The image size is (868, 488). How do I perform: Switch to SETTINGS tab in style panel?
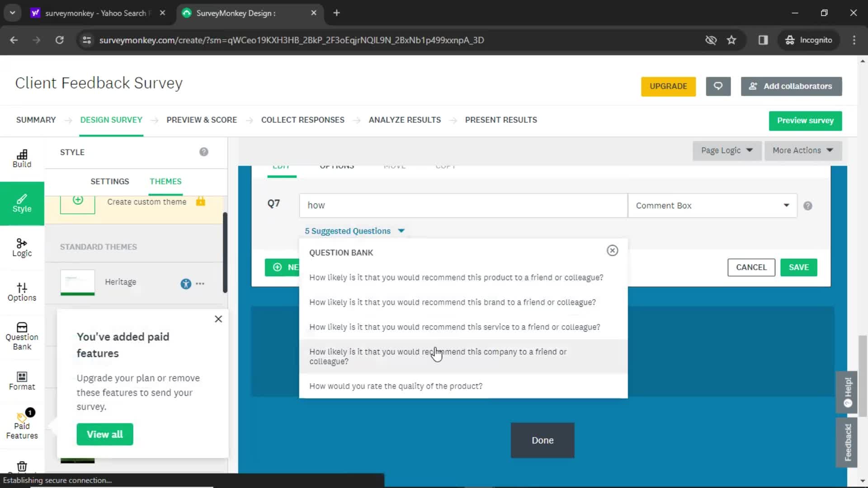click(110, 182)
